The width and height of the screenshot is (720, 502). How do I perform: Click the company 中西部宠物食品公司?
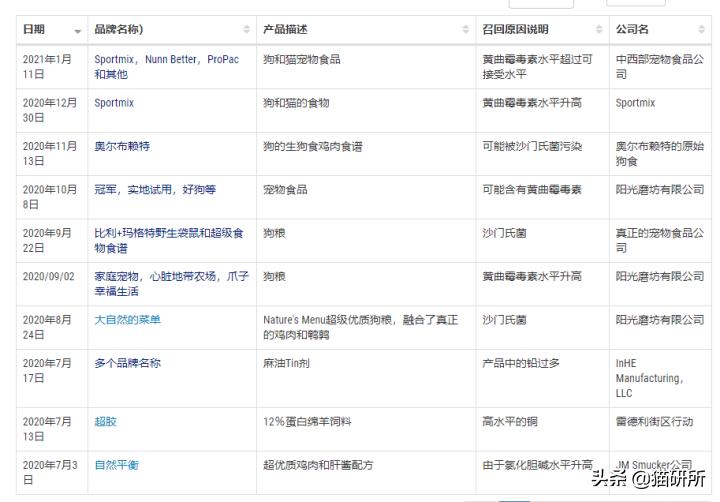point(660,67)
